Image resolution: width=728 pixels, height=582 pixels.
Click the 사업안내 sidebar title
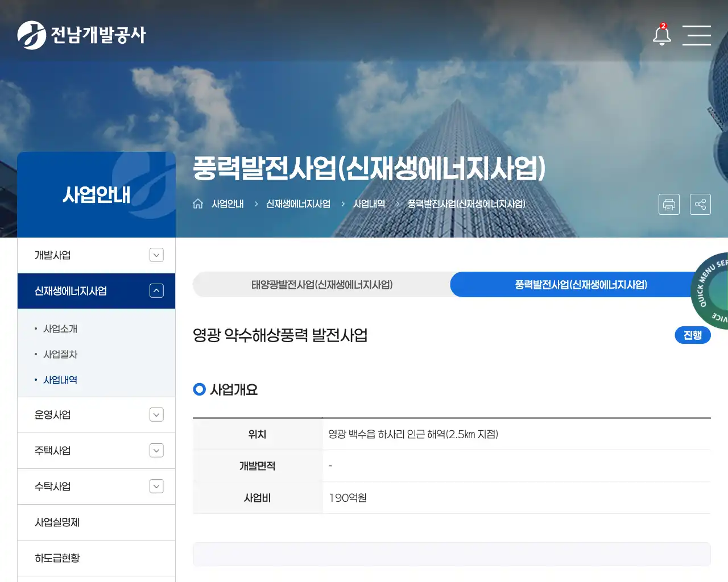[x=96, y=195]
